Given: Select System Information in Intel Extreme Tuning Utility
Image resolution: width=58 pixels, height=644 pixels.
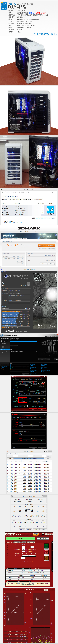Looking at the screenshot, I should click(x=5, y=338).
